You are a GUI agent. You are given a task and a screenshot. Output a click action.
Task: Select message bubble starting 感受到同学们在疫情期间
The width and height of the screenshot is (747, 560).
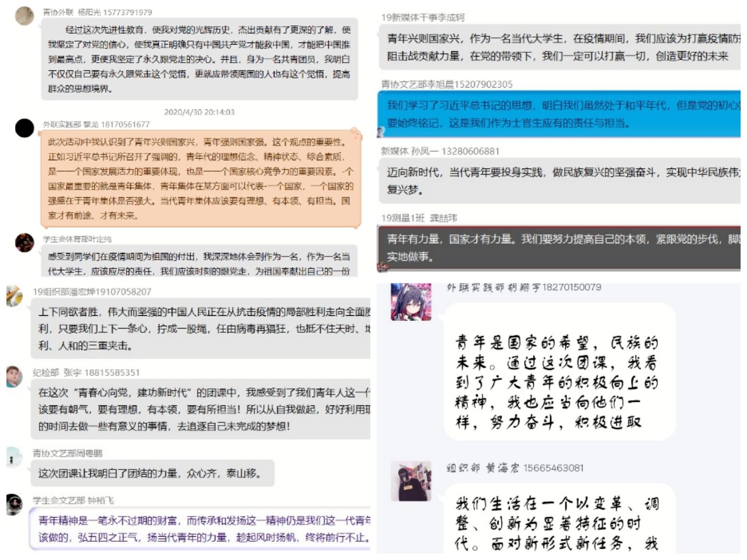point(200,261)
